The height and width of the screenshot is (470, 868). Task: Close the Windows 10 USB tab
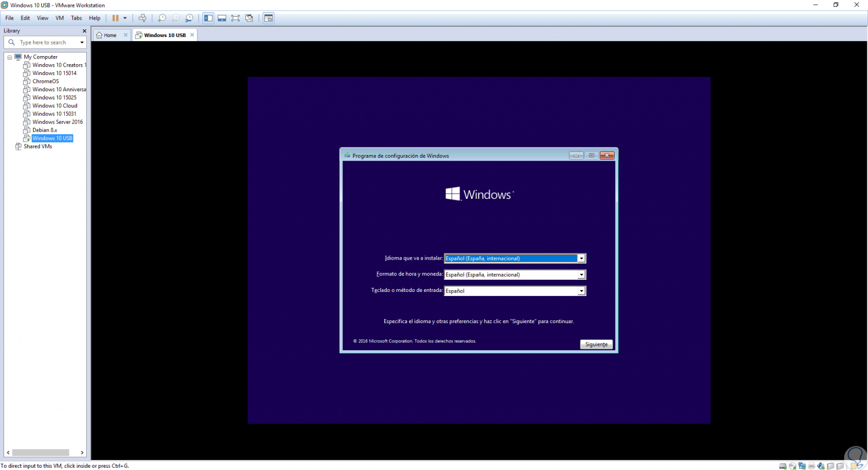[x=192, y=35]
